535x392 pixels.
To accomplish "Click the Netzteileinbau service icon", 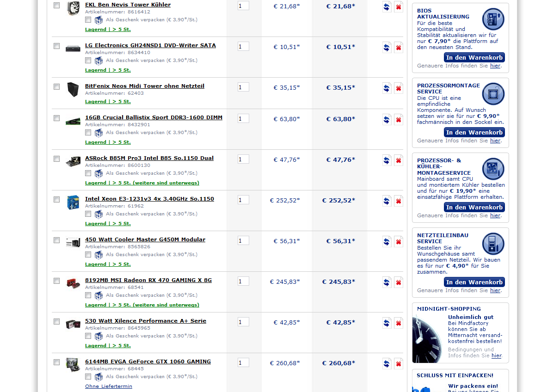I will [493, 244].
